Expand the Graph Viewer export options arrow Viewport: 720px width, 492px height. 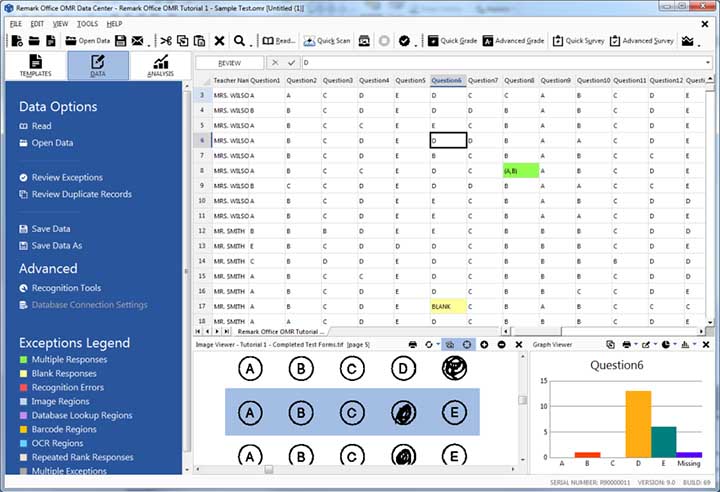coord(655,344)
